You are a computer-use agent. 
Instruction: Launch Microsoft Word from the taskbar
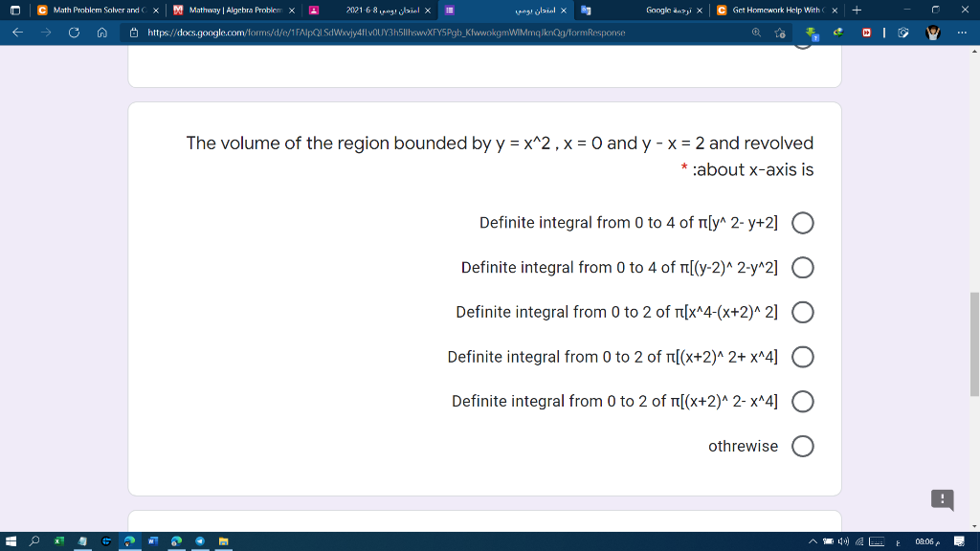click(x=153, y=541)
